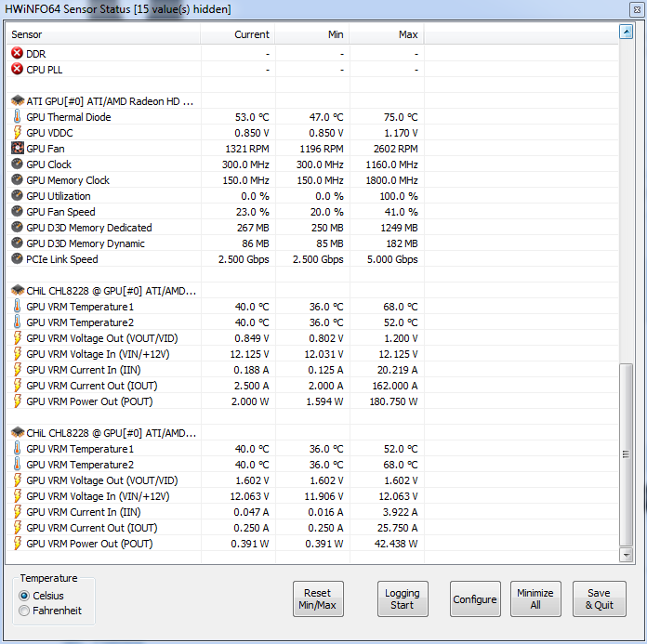Image resolution: width=647 pixels, height=644 pixels.
Task: Click the thermometer icon of VRM Temperature2 reading 68.0 max
Action: [17, 464]
